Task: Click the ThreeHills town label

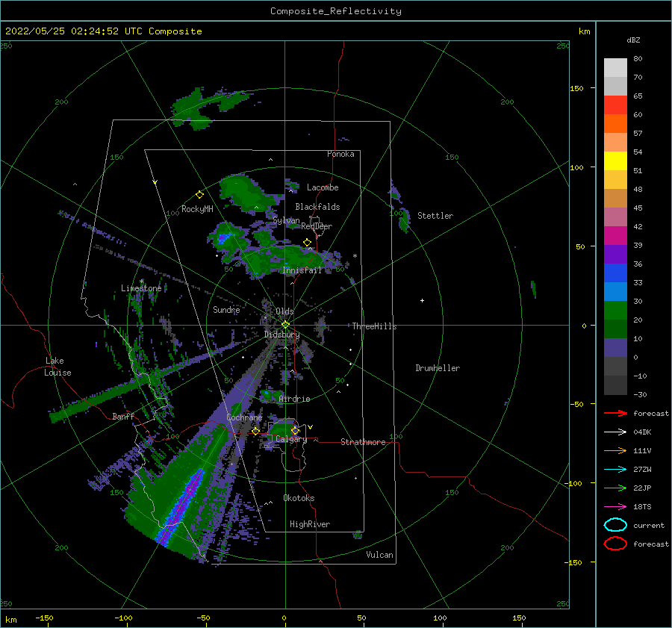Action: pos(375,326)
